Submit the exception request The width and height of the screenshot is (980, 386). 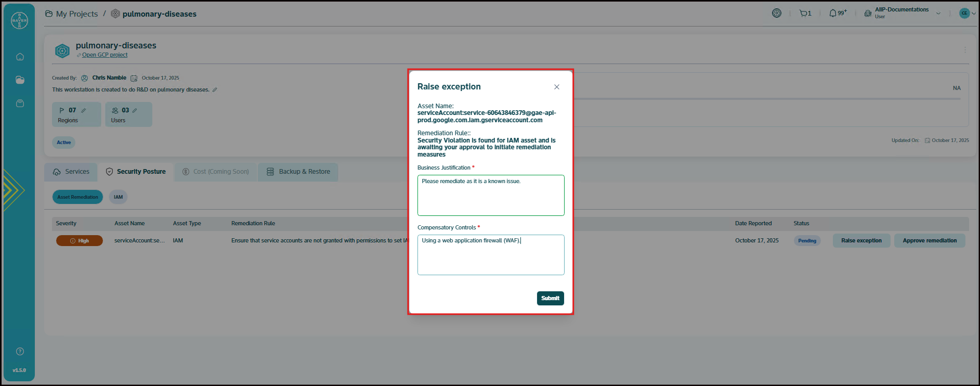point(550,298)
